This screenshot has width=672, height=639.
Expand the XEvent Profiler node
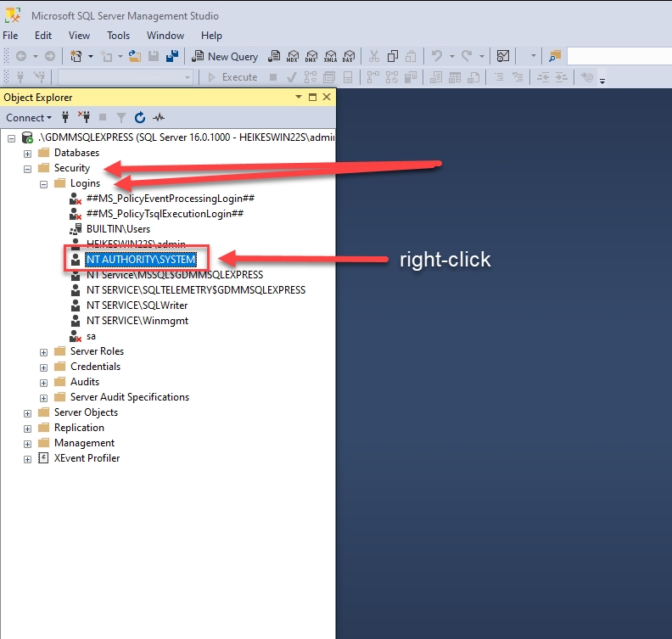(27, 459)
